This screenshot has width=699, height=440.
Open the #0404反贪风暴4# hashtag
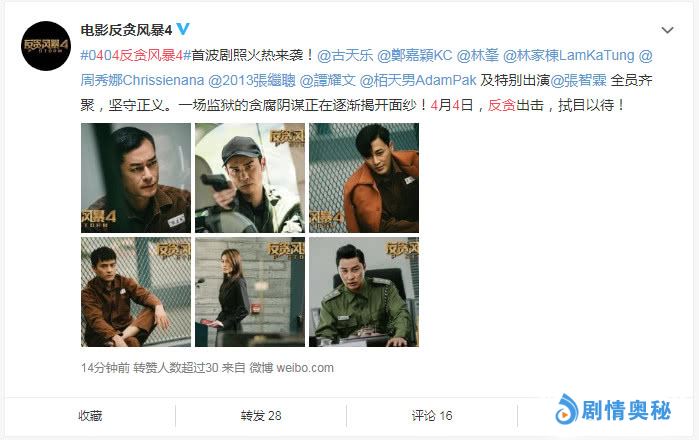click(x=136, y=55)
